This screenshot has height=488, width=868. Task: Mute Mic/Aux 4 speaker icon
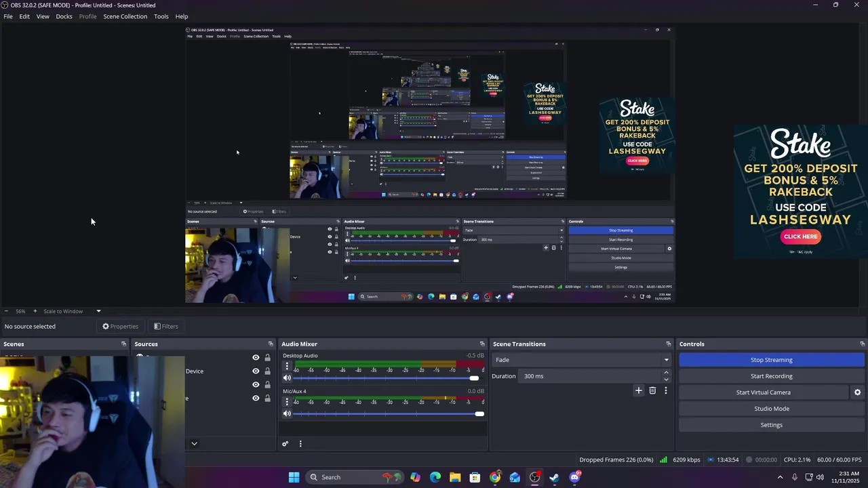[x=287, y=413]
